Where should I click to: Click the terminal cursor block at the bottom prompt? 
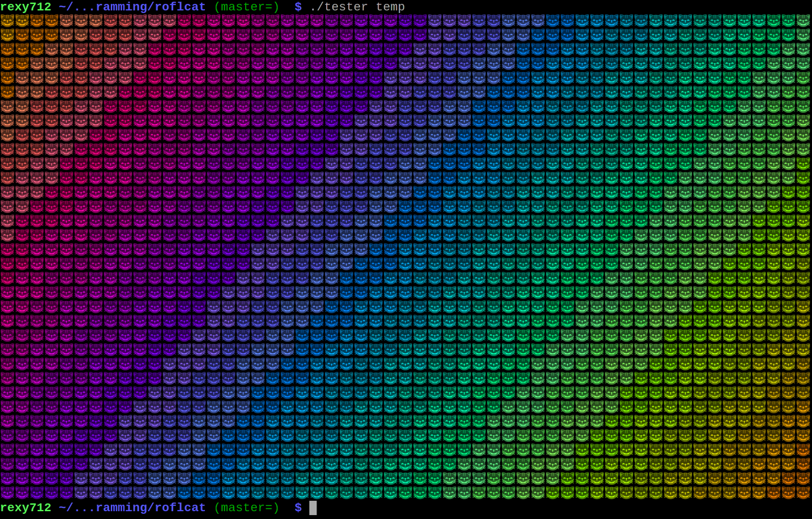pyautogui.click(x=313, y=508)
